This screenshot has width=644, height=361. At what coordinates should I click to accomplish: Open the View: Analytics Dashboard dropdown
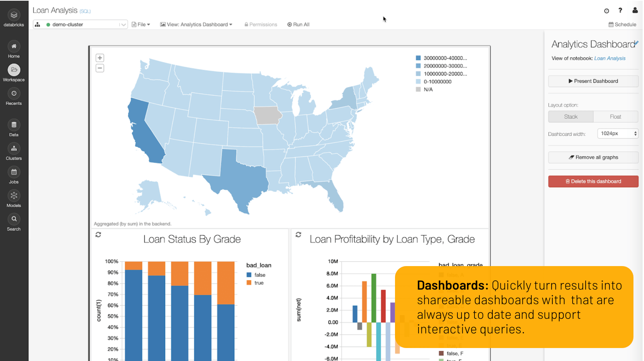point(196,25)
